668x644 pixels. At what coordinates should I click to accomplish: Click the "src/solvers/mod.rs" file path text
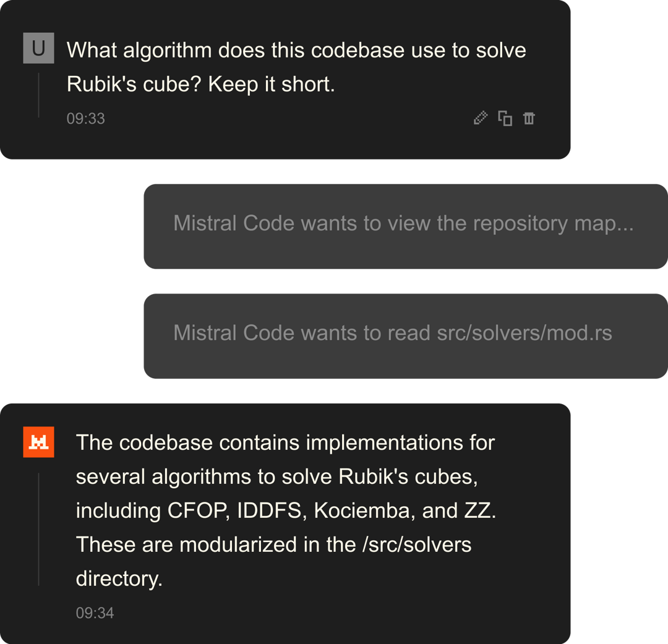tap(524, 333)
